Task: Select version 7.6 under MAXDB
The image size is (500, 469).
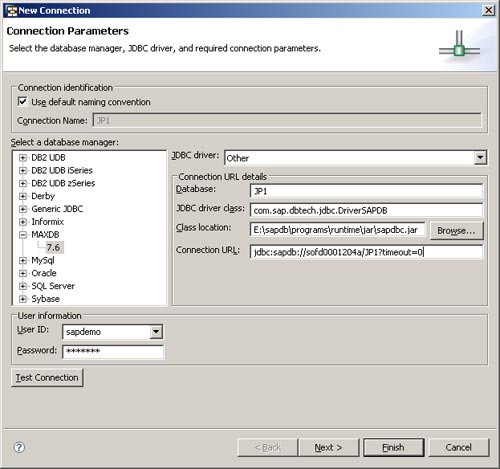Action: click(53, 248)
